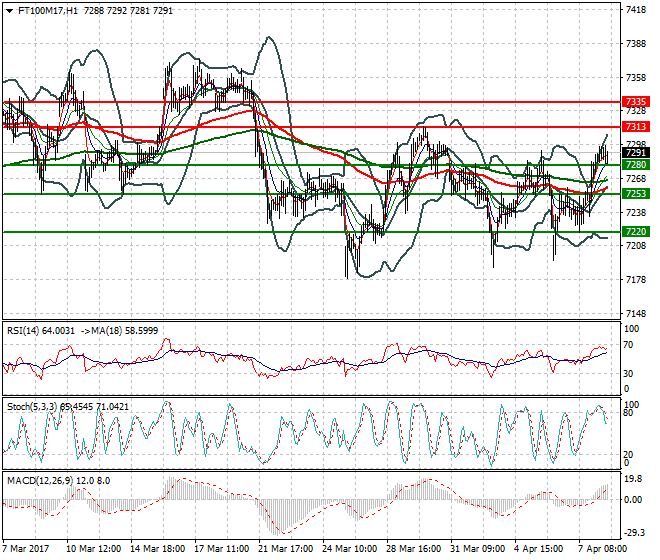Click the Stochastic scale value 80
This screenshot has width=660, height=560.
[x=628, y=413]
